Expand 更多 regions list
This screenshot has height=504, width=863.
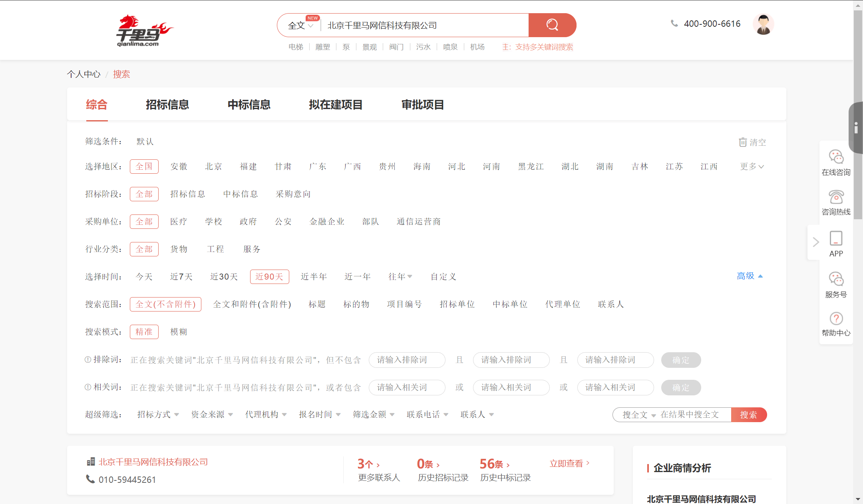tap(752, 167)
